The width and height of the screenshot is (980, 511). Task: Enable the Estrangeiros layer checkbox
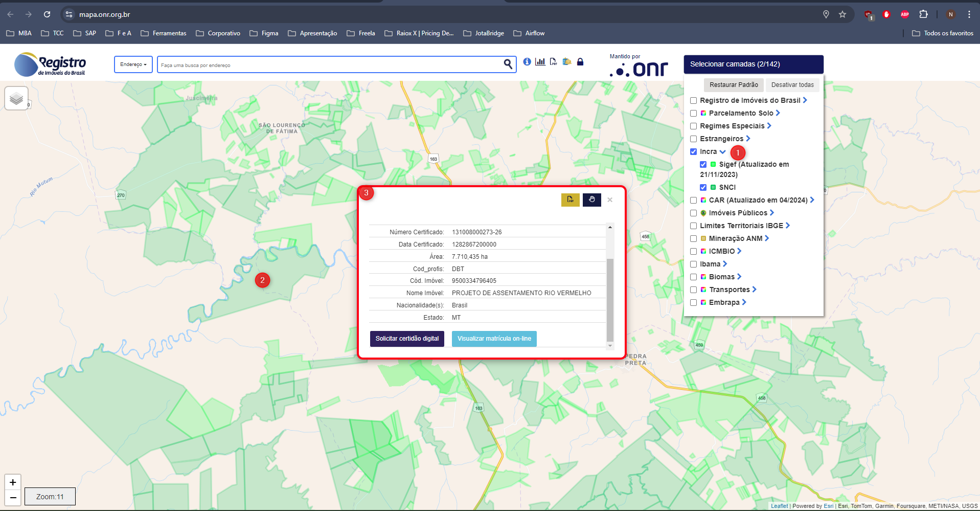pos(694,139)
